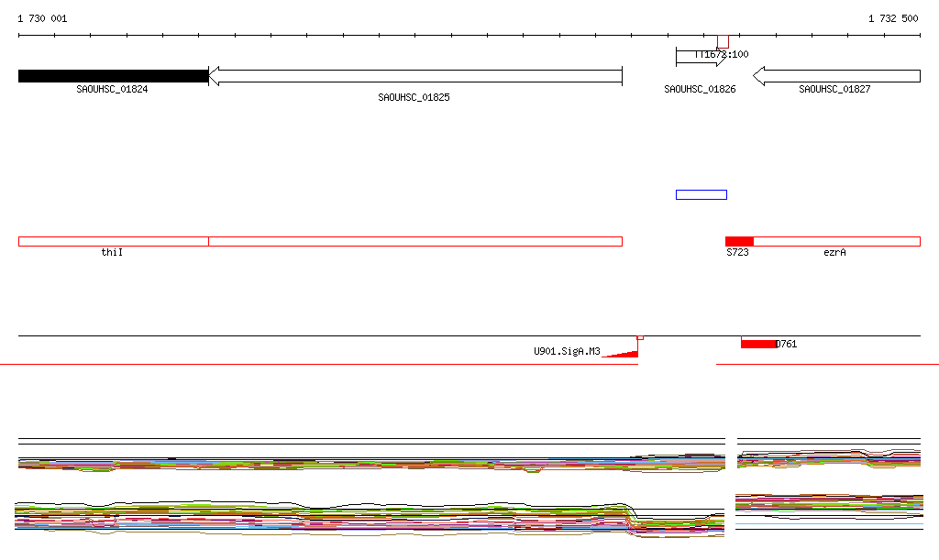Screen dimensions: 939x560
Task: Click the SAOUHSC_01826 gene arrow
Action: point(701,58)
